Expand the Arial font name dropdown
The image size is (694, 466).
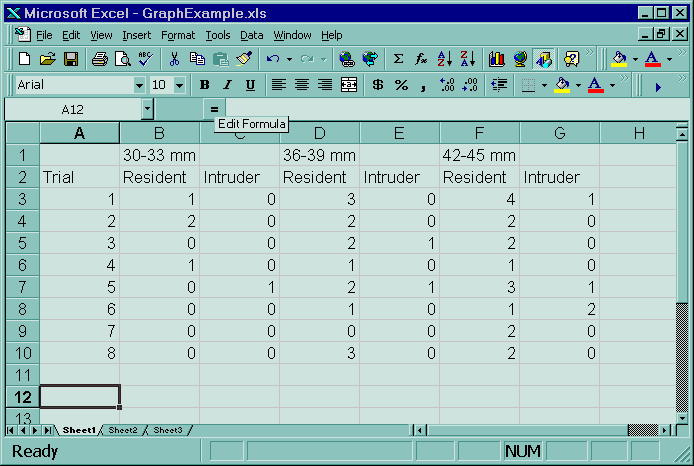point(139,85)
